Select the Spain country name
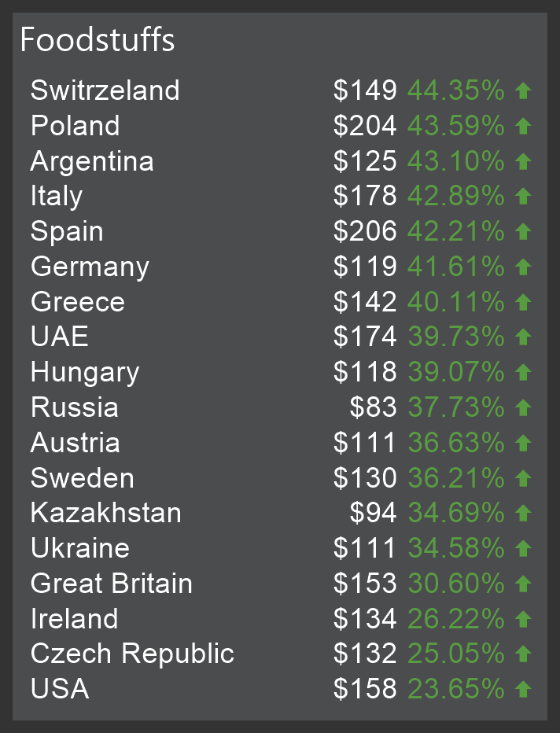This screenshot has height=733, width=560. coord(67,231)
